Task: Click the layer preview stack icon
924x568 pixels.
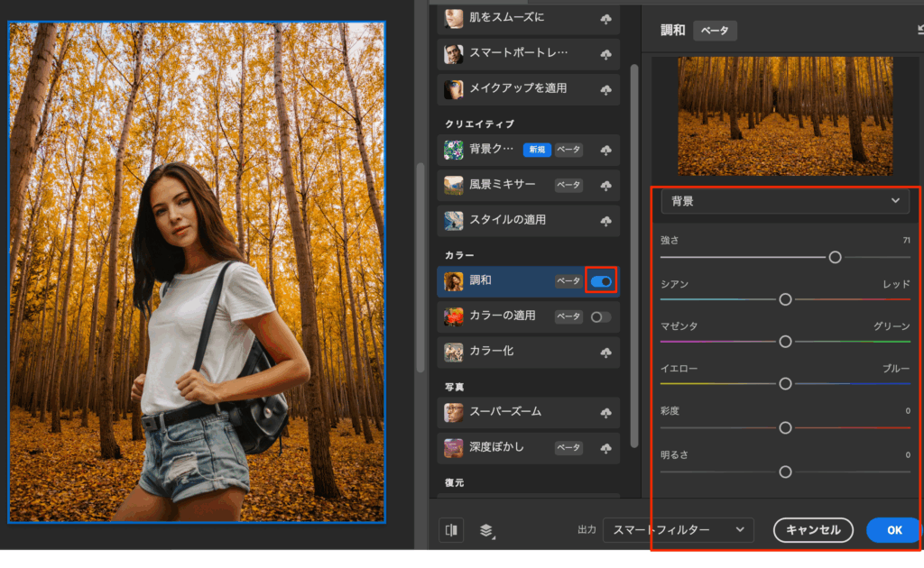Action: pyautogui.click(x=486, y=530)
